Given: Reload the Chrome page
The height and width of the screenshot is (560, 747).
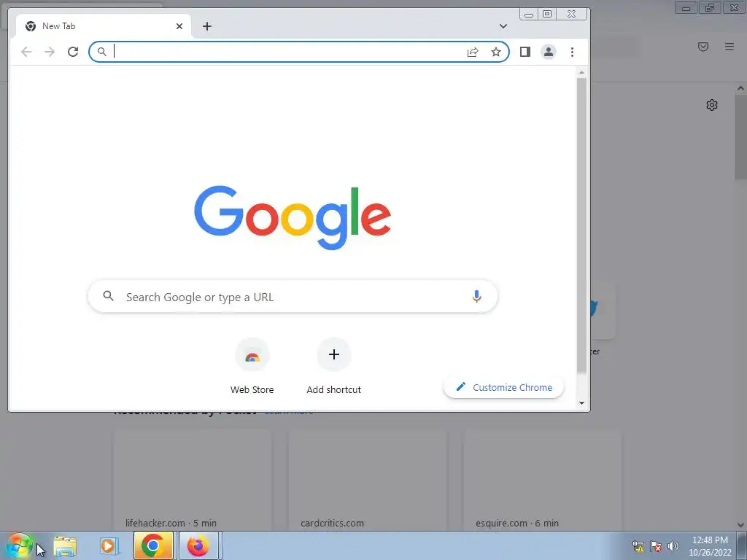Looking at the screenshot, I should coord(73,52).
